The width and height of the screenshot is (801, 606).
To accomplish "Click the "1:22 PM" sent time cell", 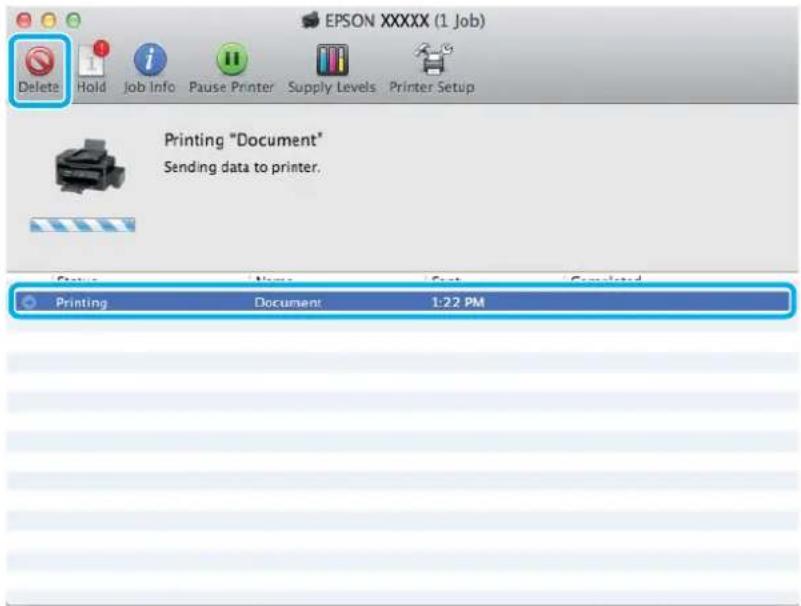I will [x=458, y=302].
